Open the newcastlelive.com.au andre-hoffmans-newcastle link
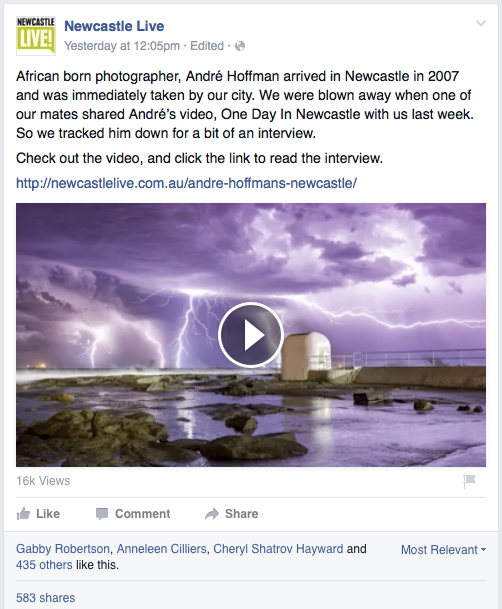Viewport: 502px width, 609px height. point(186,183)
